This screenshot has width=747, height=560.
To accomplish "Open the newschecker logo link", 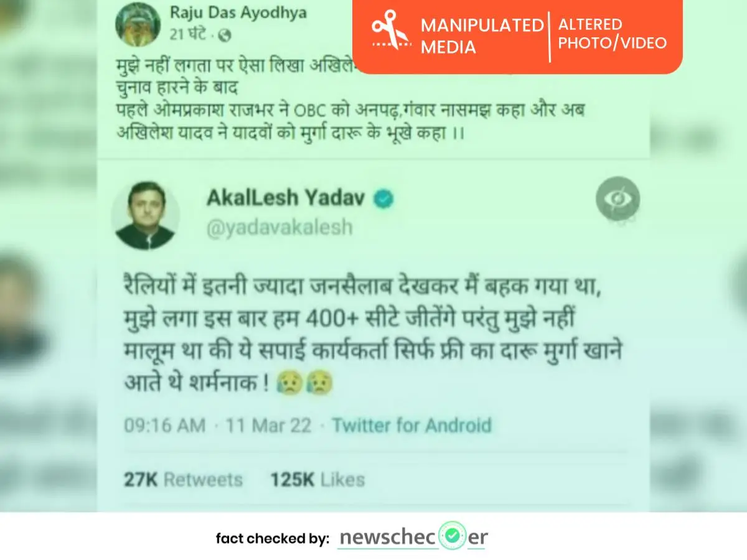I will [413, 536].
